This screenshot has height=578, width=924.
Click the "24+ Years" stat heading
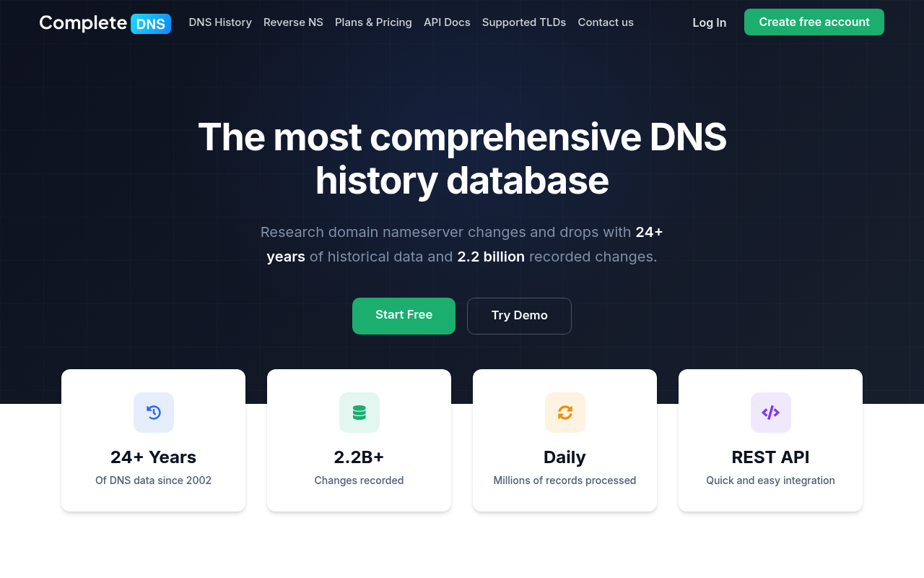(x=153, y=457)
